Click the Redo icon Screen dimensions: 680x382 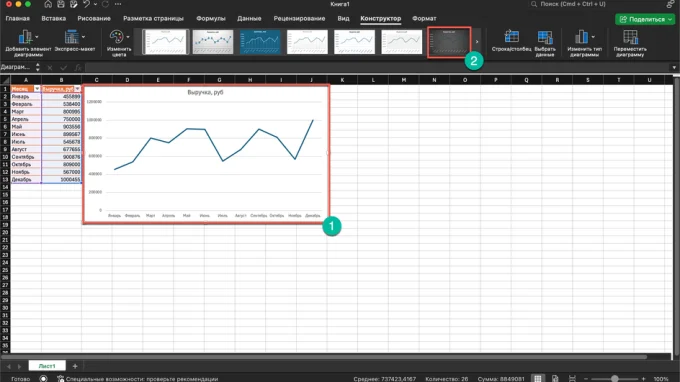(x=105, y=4)
